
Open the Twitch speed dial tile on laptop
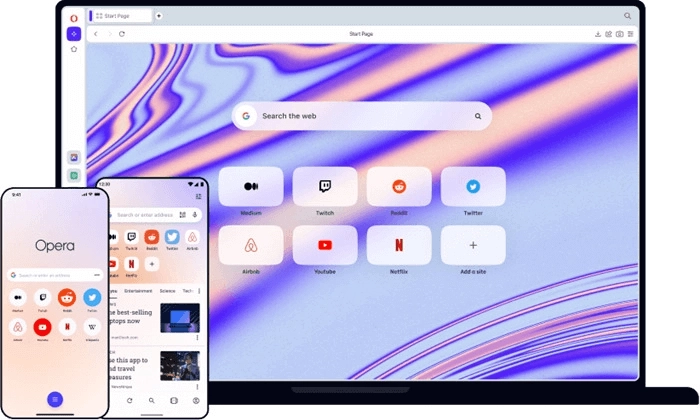coord(325,187)
